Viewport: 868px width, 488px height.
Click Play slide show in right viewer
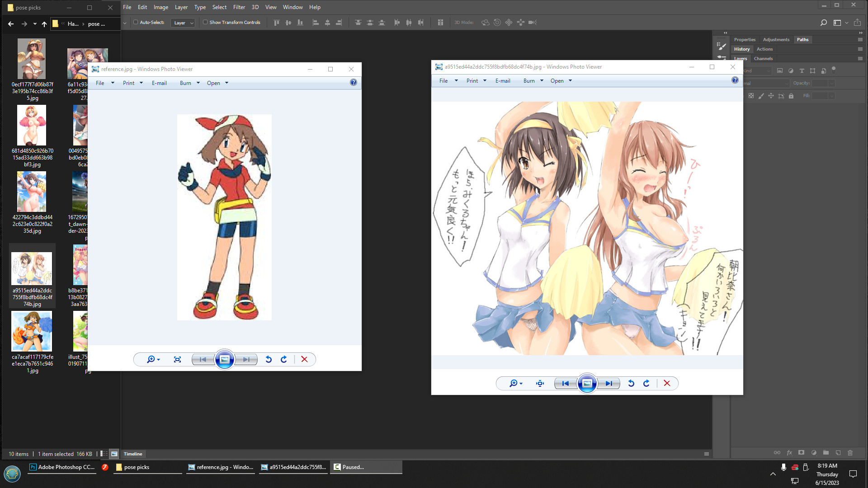(587, 383)
